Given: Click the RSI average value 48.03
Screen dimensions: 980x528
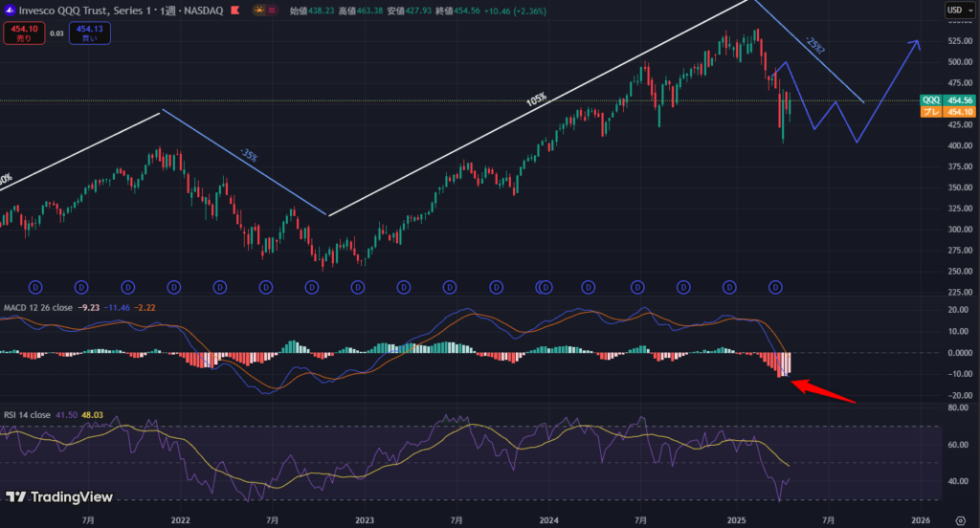Looking at the screenshot, I should 93,415.
